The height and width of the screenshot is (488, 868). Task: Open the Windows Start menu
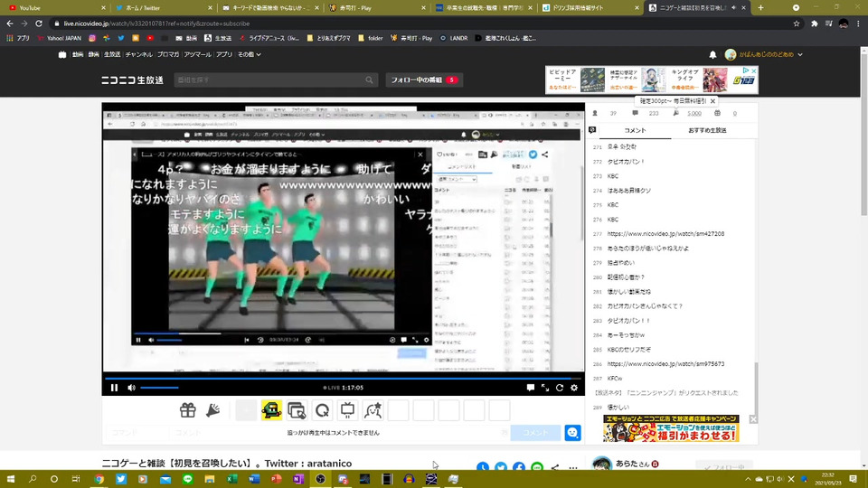click(11, 479)
